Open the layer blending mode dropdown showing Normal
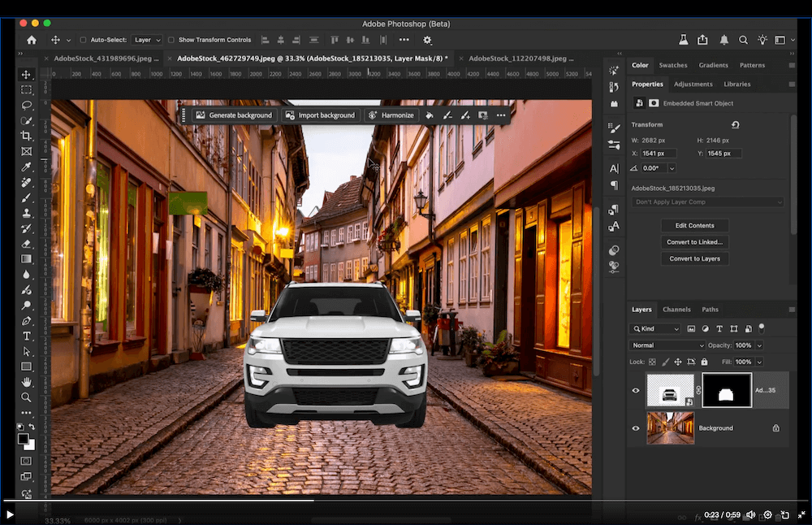The width and height of the screenshot is (812, 525). point(666,345)
